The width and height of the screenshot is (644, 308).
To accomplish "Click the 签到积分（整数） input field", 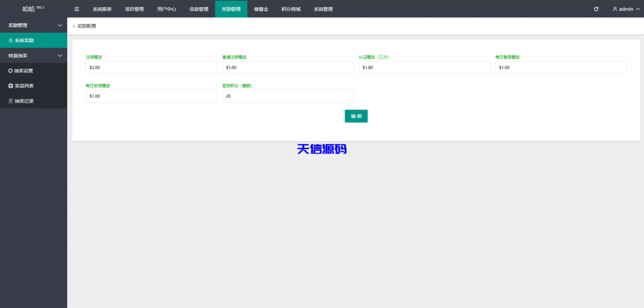I will click(x=287, y=96).
